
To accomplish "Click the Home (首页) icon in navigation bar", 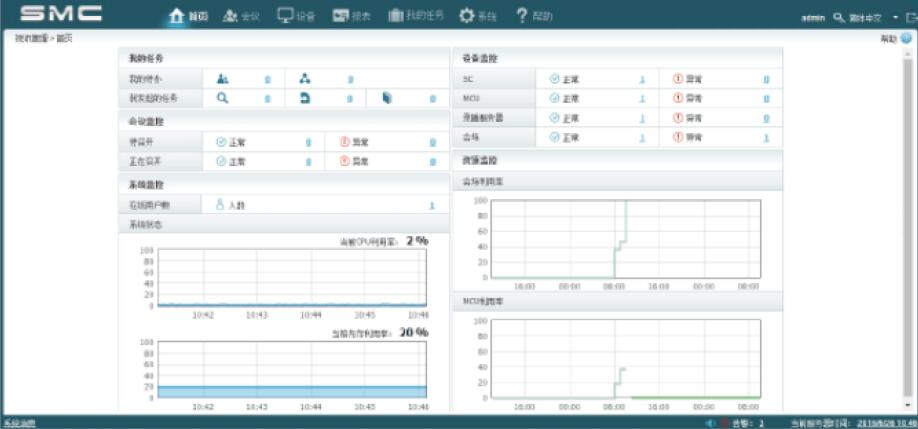I will (x=177, y=16).
